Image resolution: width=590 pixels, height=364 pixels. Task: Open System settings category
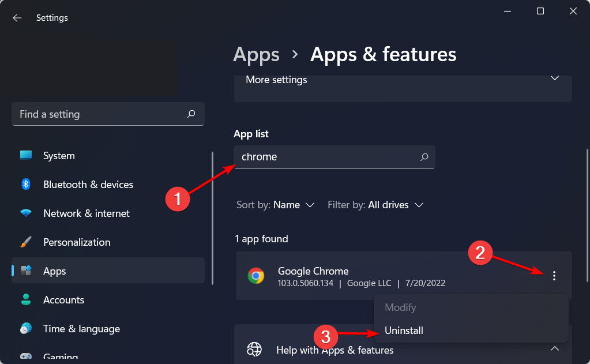coord(108,155)
